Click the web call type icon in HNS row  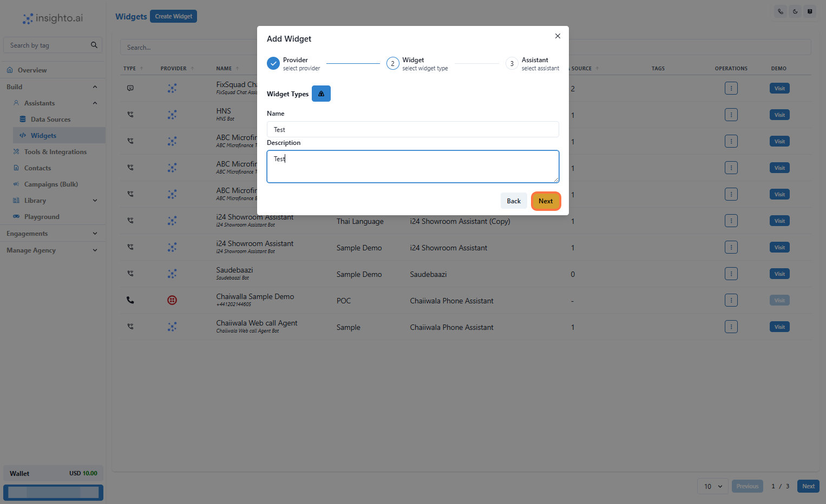[130, 115]
